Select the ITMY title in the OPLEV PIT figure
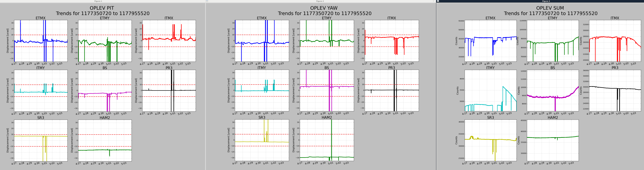Screen dimensions: 644x170 [x=41, y=68]
